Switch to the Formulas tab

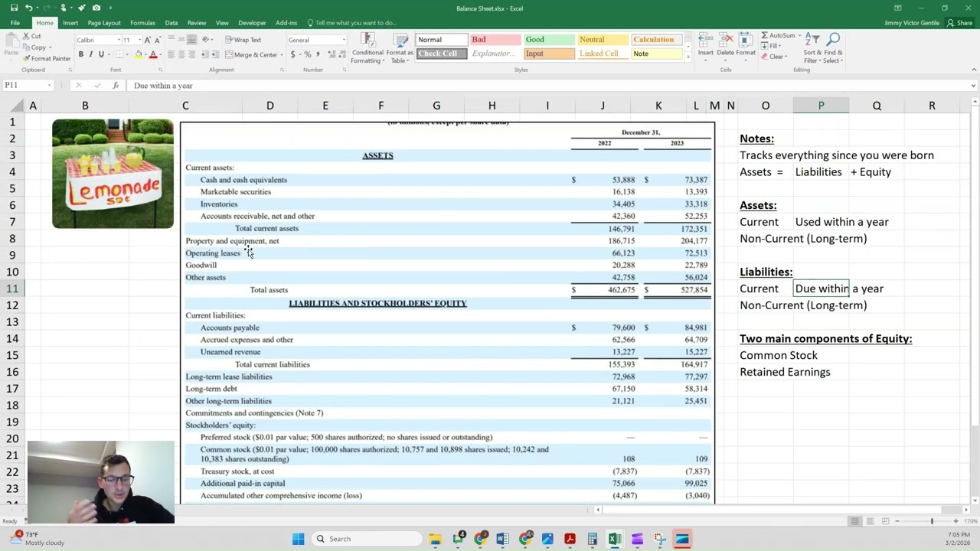(x=142, y=23)
